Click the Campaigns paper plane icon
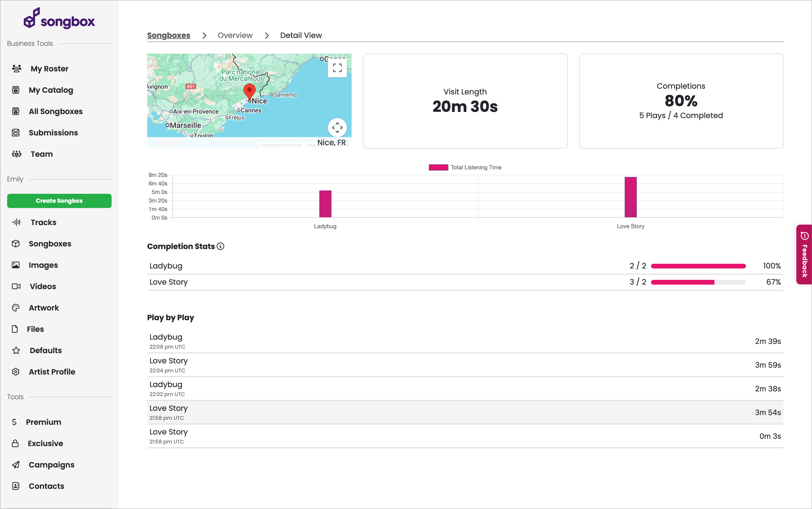The image size is (812, 509). pyautogui.click(x=16, y=465)
